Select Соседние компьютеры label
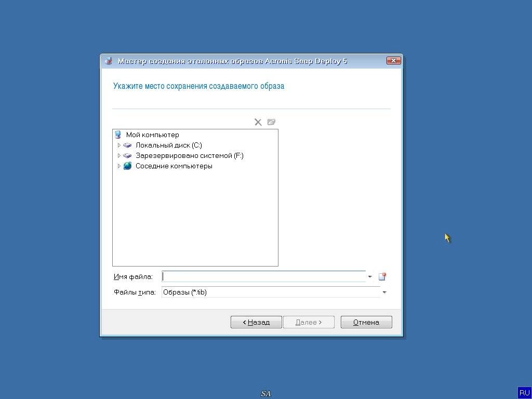532x399 pixels. point(174,166)
